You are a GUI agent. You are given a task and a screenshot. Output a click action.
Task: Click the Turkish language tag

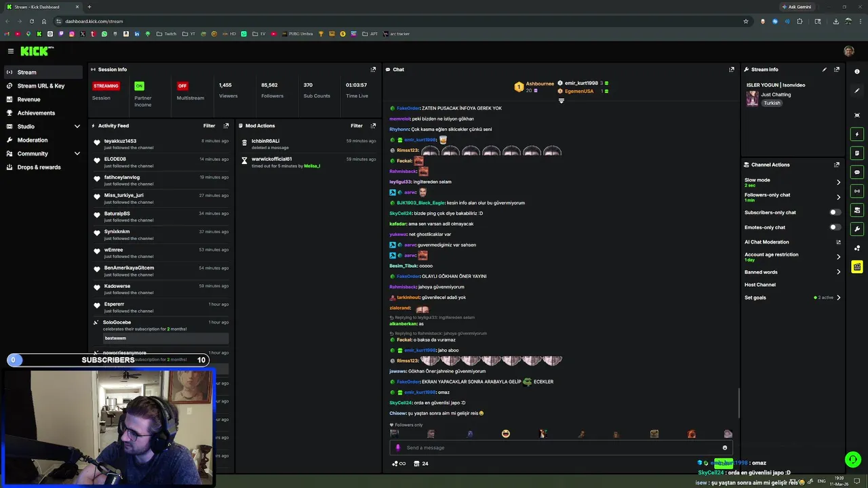click(x=772, y=103)
